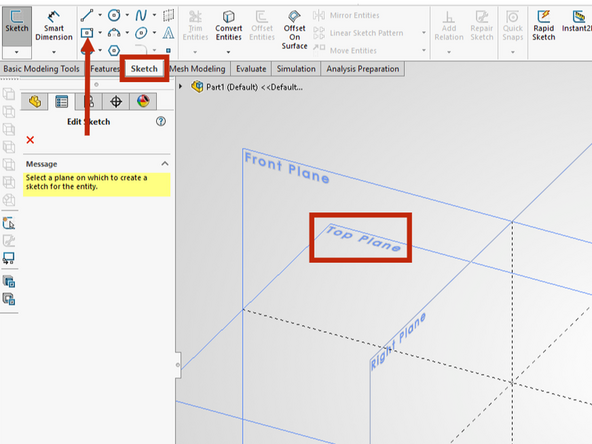Click the selection filter icon in left toolbar
This screenshot has height=444, width=592.
click(9, 224)
